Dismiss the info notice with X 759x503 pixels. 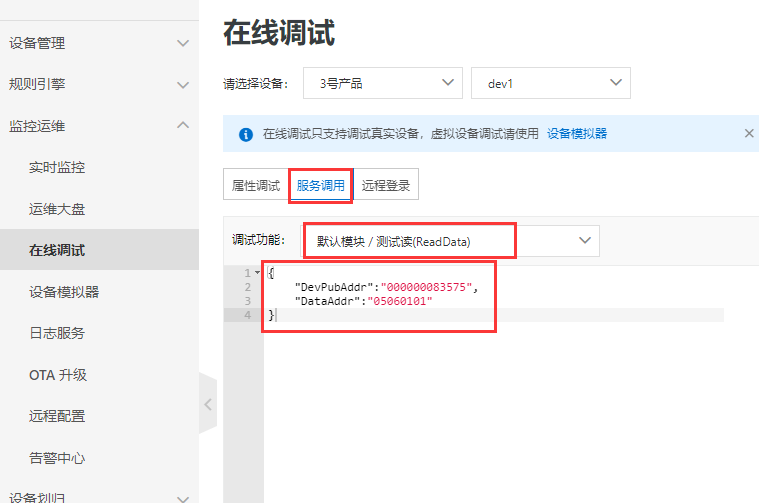click(x=749, y=133)
